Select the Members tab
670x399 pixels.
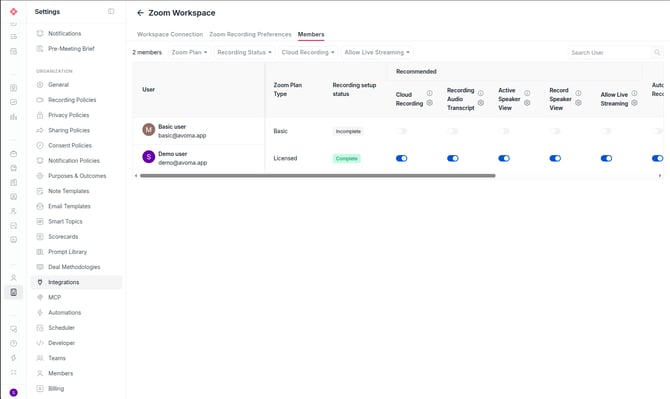(x=311, y=34)
